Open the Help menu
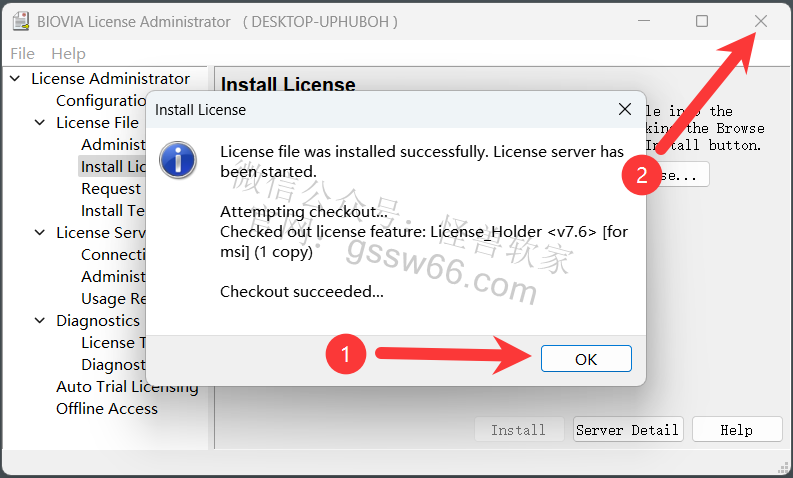Viewport: 793px width, 478px height. tap(68, 54)
